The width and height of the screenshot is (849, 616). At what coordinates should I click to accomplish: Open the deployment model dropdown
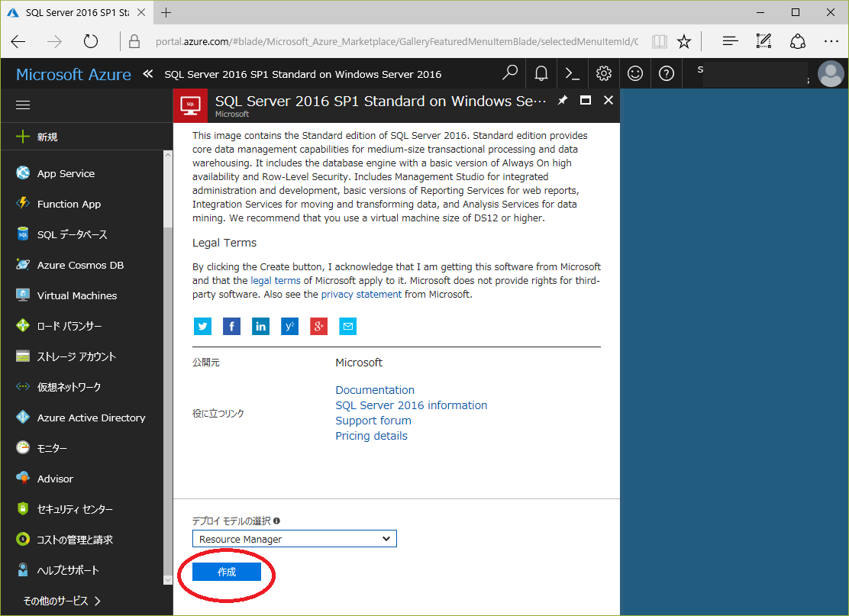coord(295,539)
